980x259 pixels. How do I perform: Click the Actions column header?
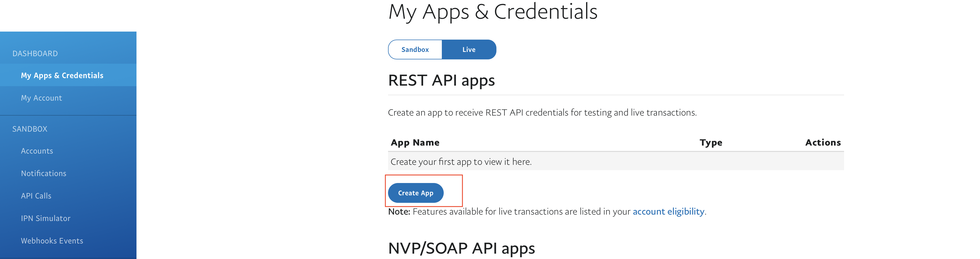click(x=823, y=143)
